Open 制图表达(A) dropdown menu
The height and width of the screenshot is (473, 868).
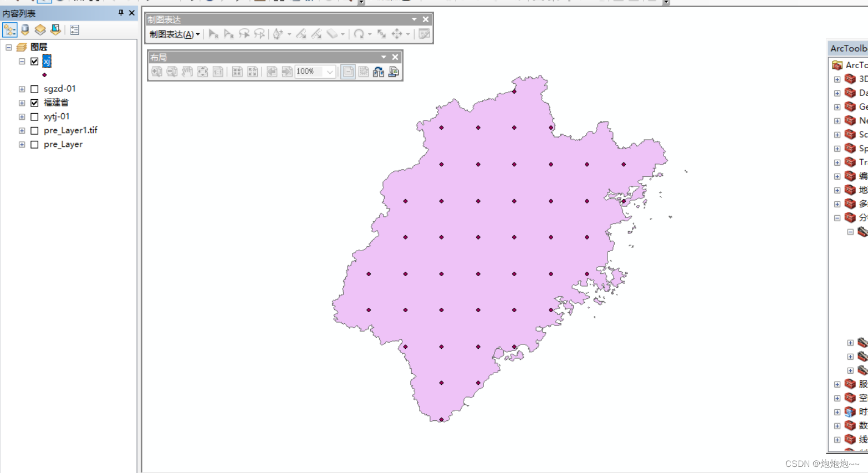tap(175, 34)
